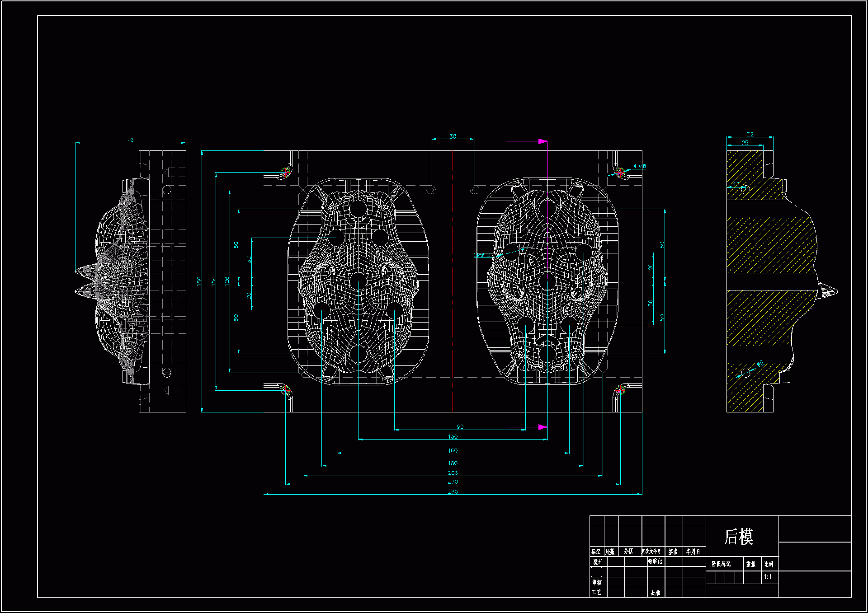Click the 后模 drawing title text

coord(738,537)
